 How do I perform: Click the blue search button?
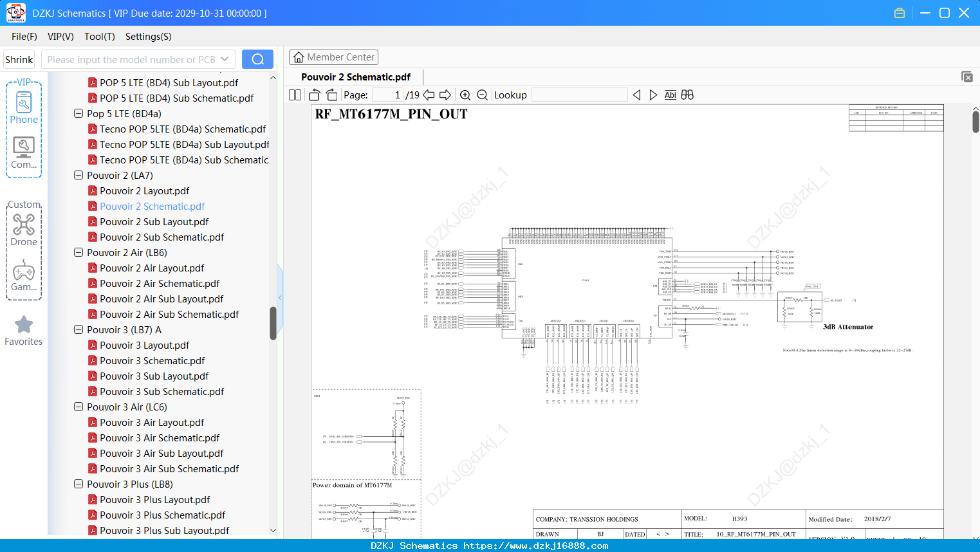coord(257,59)
